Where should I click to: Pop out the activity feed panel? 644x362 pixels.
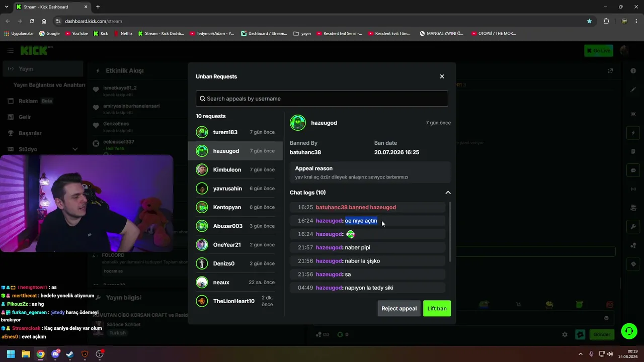pyautogui.click(x=610, y=71)
